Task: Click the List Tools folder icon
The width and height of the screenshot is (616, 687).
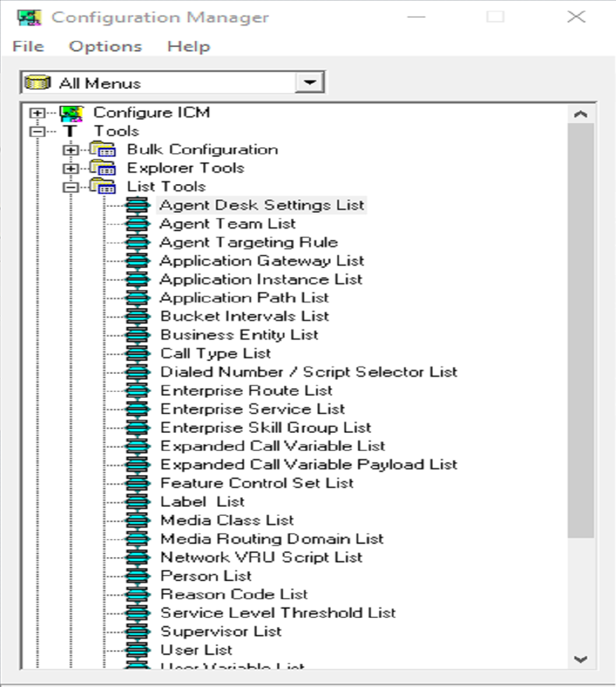Action: (x=103, y=187)
